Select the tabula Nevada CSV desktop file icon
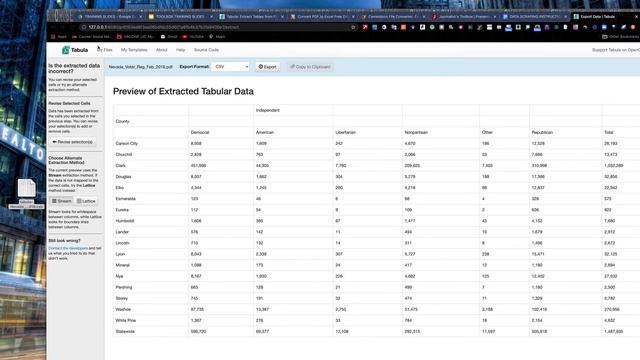This screenshot has height=360, width=640. 27,193
